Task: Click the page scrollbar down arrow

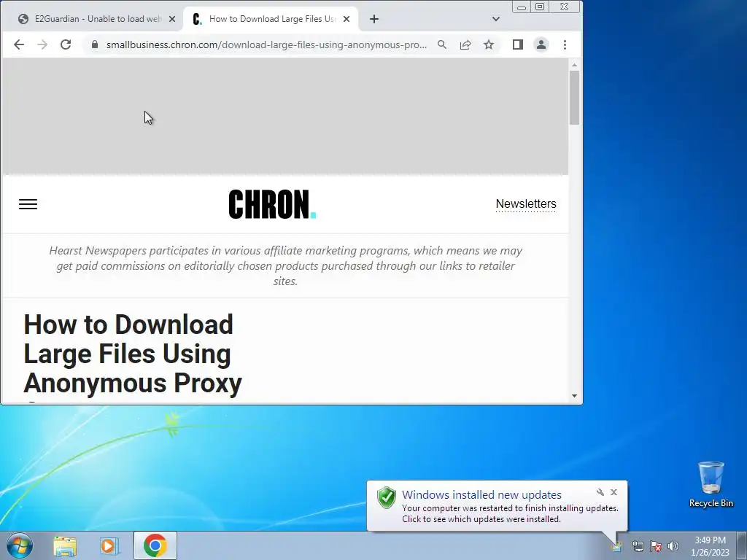Action: [x=574, y=396]
